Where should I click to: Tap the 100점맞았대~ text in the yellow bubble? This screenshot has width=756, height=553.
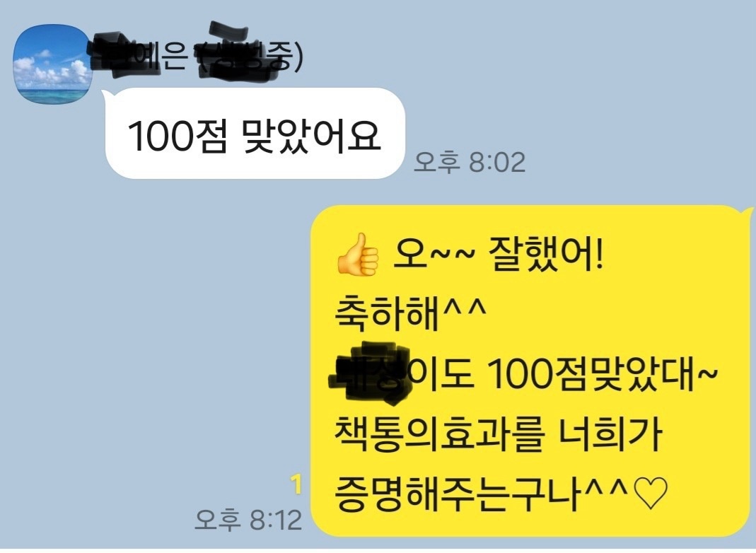click(602, 375)
